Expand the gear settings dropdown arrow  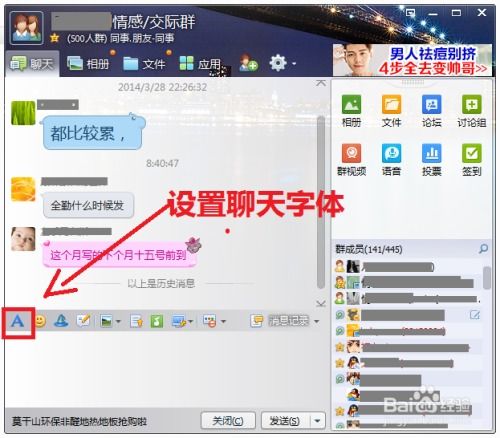pos(294,63)
